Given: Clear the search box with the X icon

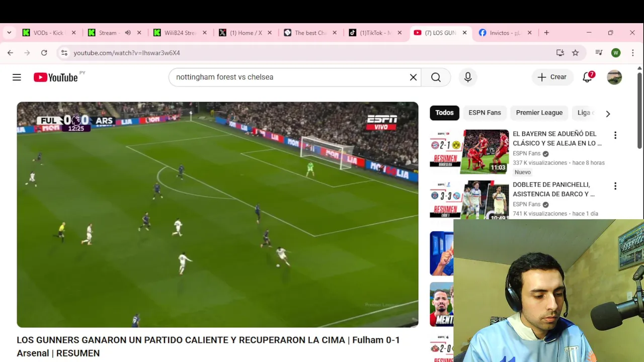Looking at the screenshot, I should point(413,77).
